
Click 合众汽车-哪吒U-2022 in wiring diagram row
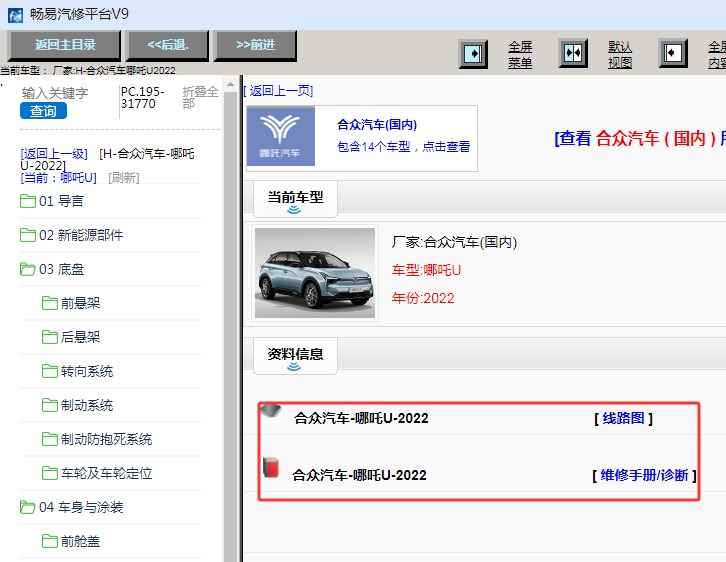361,418
